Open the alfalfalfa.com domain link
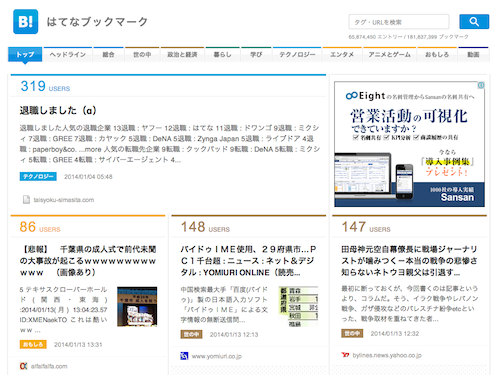The width and height of the screenshot is (500, 375). 49,366
